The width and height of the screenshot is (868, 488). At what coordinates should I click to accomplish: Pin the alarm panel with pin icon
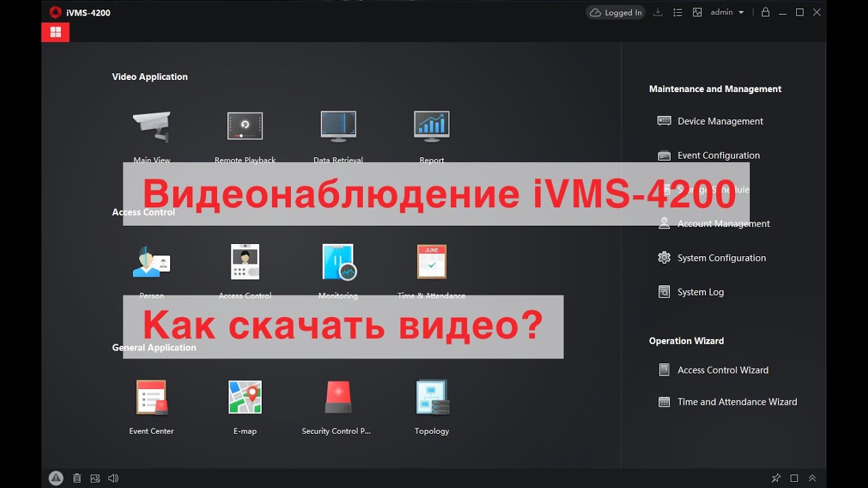click(x=776, y=478)
